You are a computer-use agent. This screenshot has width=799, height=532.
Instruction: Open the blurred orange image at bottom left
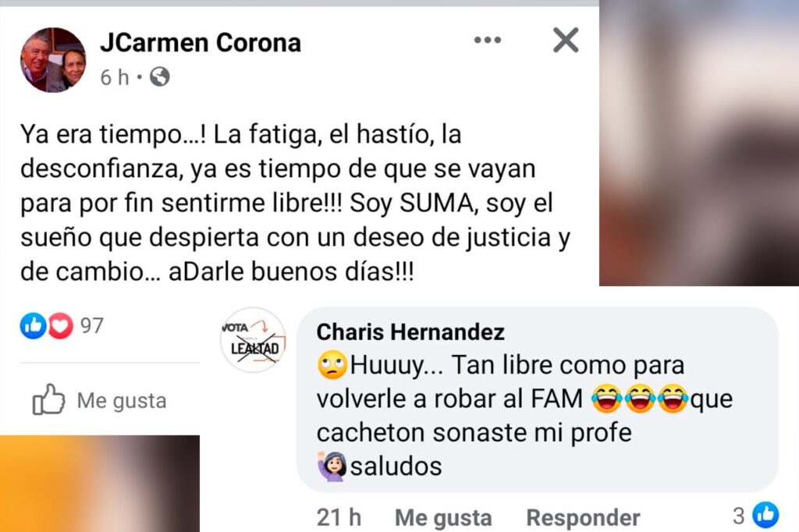point(100,484)
